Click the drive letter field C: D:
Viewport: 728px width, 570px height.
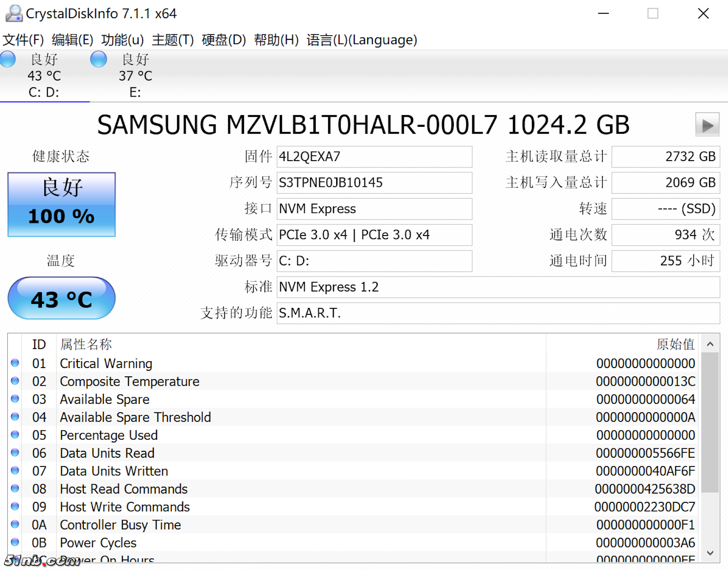[374, 261]
